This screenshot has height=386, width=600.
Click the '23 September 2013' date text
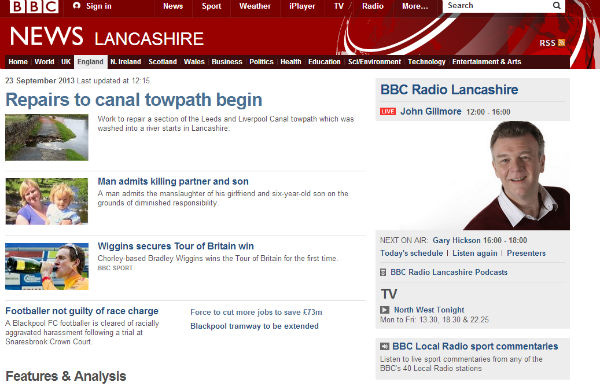click(40, 81)
